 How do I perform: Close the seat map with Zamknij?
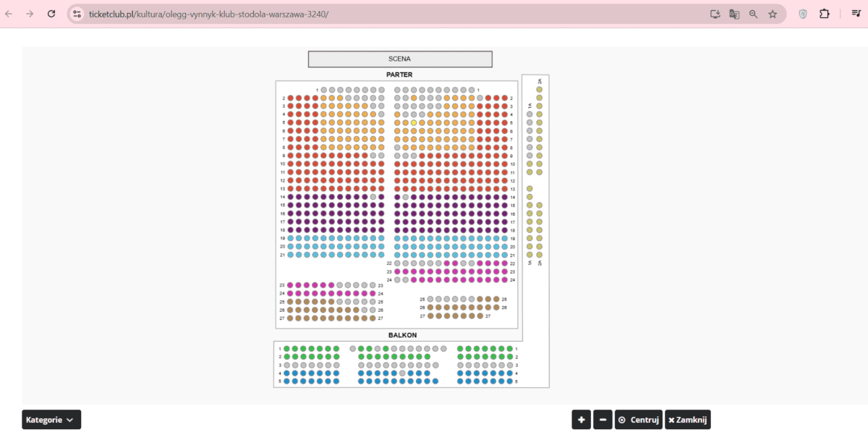pos(688,420)
